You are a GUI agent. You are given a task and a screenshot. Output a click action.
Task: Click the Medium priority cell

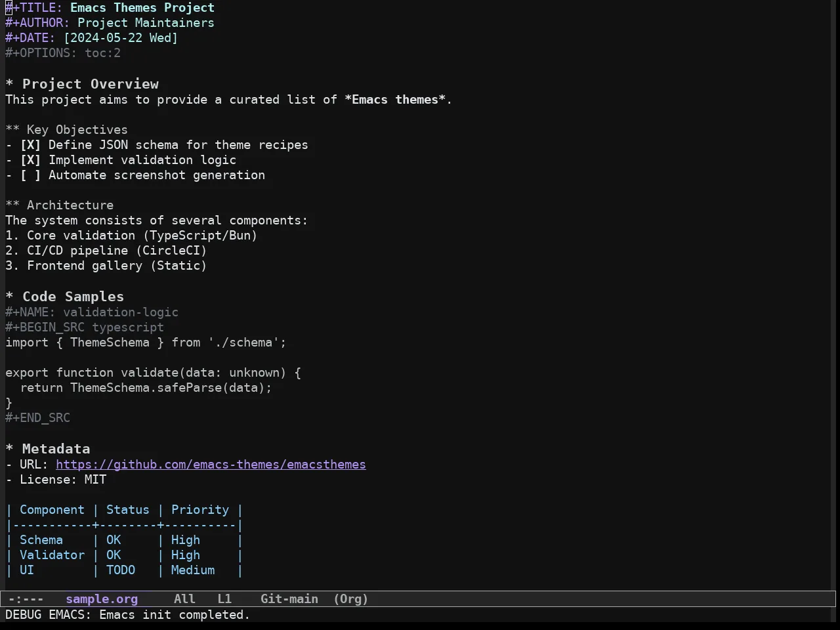(x=193, y=570)
